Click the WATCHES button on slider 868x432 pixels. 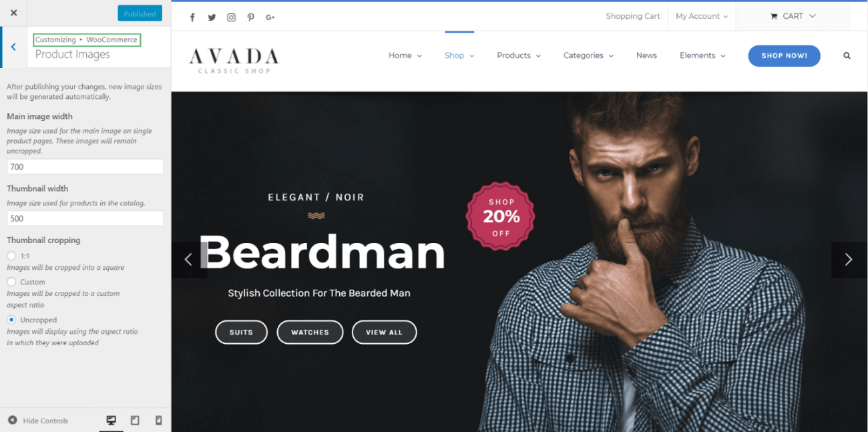click(310, 332)
